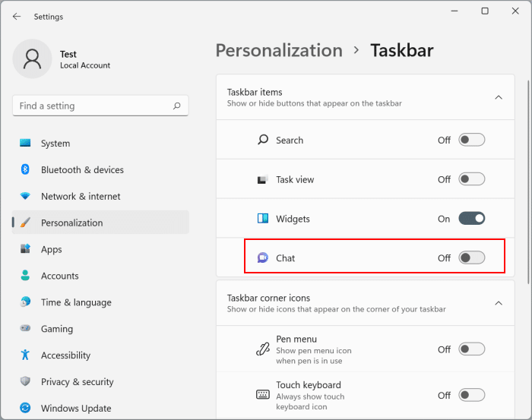Screen dimensions: 532x420
Task: Click 'Always show touch keyboard icon' text
Action: pos(310,401)
